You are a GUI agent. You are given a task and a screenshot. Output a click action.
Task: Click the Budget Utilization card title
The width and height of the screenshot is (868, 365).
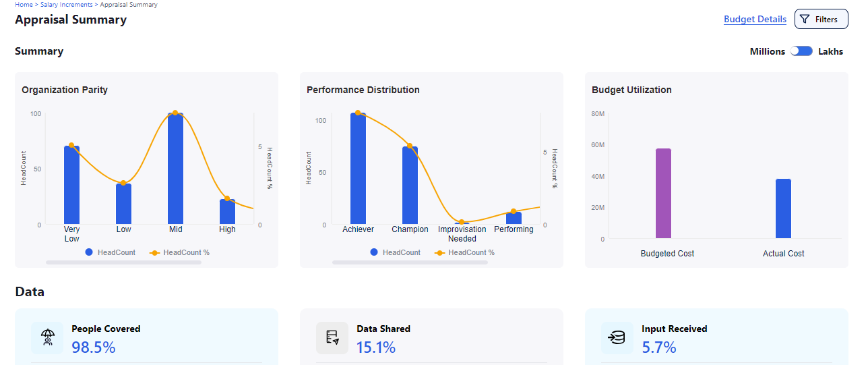[631, 90]
